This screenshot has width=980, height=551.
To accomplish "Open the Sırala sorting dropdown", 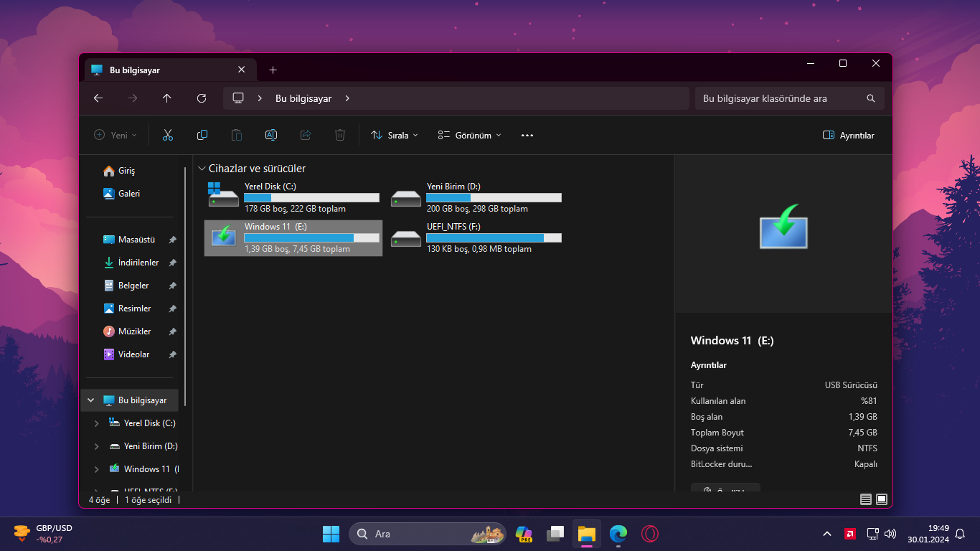I will tap(393, 135).
